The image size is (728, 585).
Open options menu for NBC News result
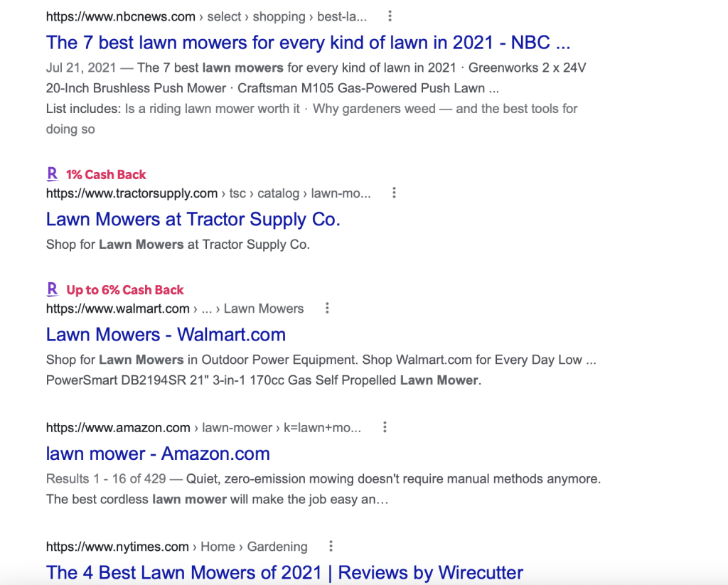390,16
